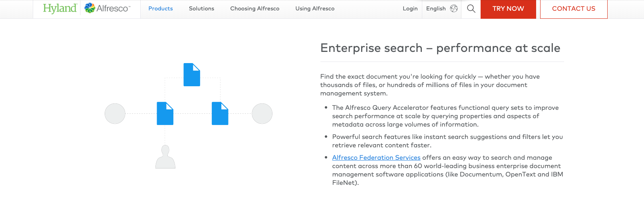Open the Choosing Alfresco menu

tap(254, 8)
